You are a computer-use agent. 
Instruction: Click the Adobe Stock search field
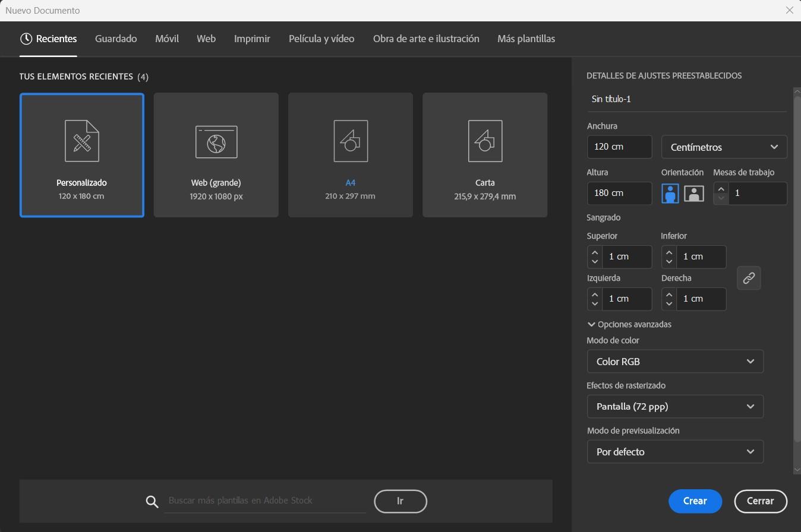pos(265,501)
